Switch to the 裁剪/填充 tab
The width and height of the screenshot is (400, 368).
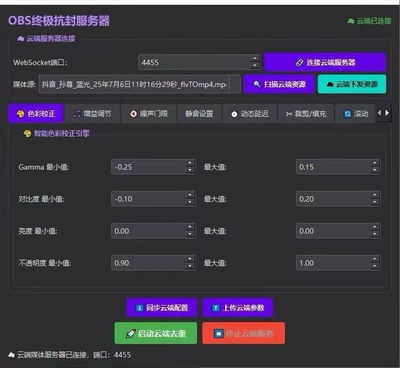pos(306,114)
